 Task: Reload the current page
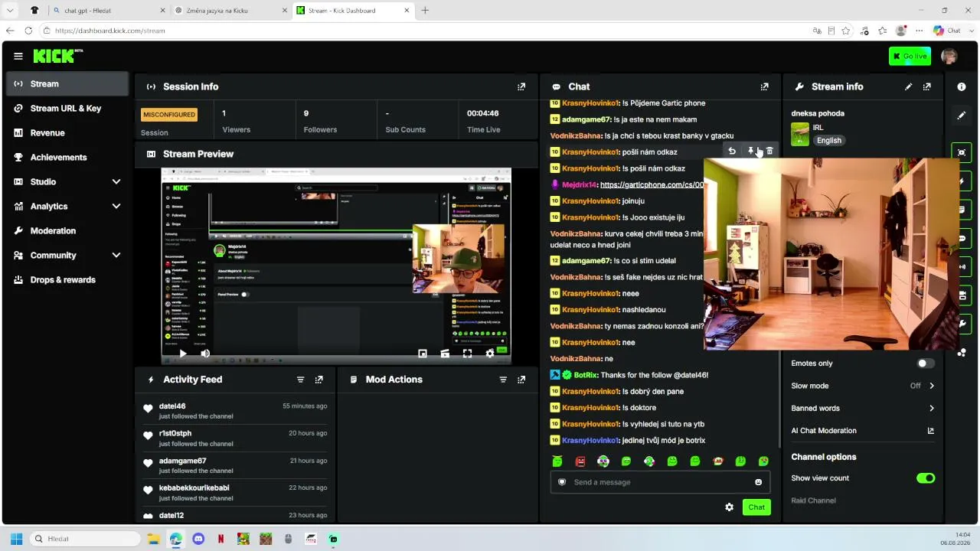pos(28,31)
